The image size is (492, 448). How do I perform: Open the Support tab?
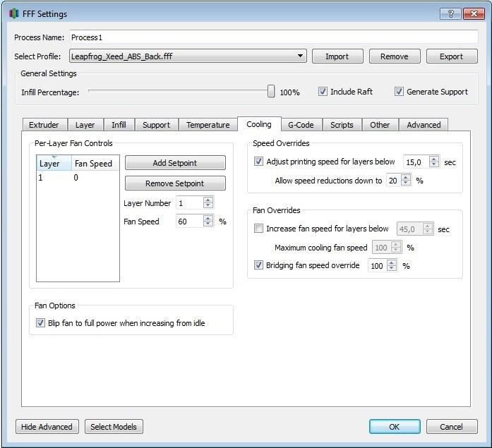(x=156, y=125)
